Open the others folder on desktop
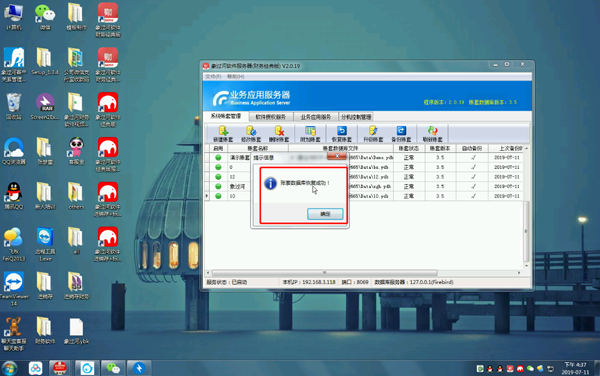This screenshot has width=600, height=376. [x=76, y=196]
